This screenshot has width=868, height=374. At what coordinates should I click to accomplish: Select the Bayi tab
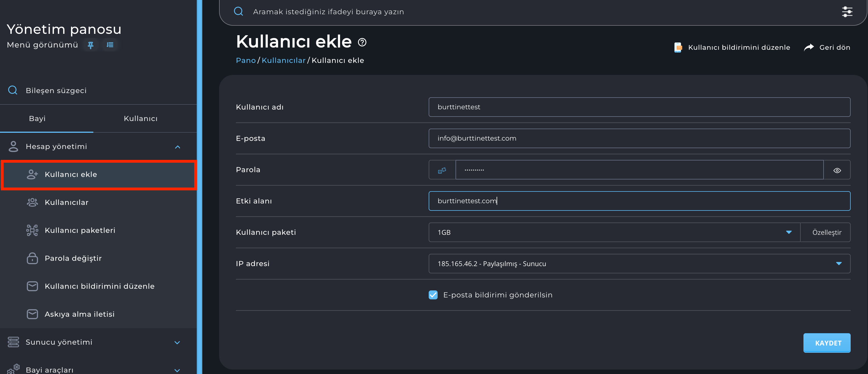tap(37, 119)
